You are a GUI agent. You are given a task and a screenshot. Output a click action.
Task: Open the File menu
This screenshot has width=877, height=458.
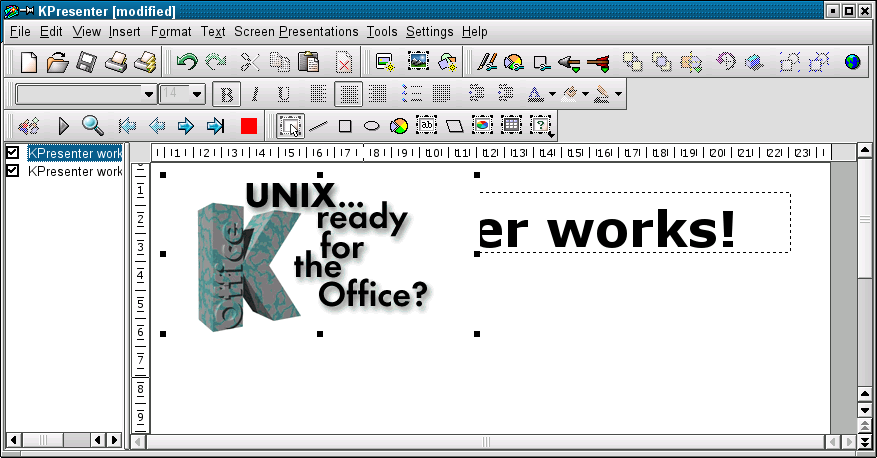[x=20, y=32]
